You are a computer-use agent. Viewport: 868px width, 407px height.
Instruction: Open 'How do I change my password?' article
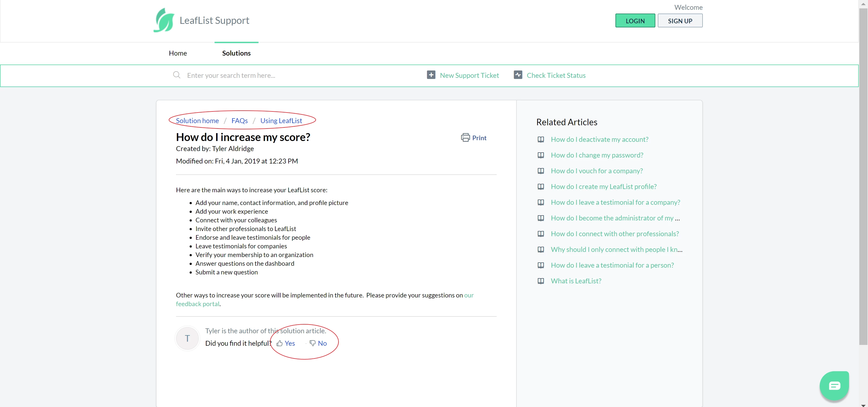pos(597,155)
